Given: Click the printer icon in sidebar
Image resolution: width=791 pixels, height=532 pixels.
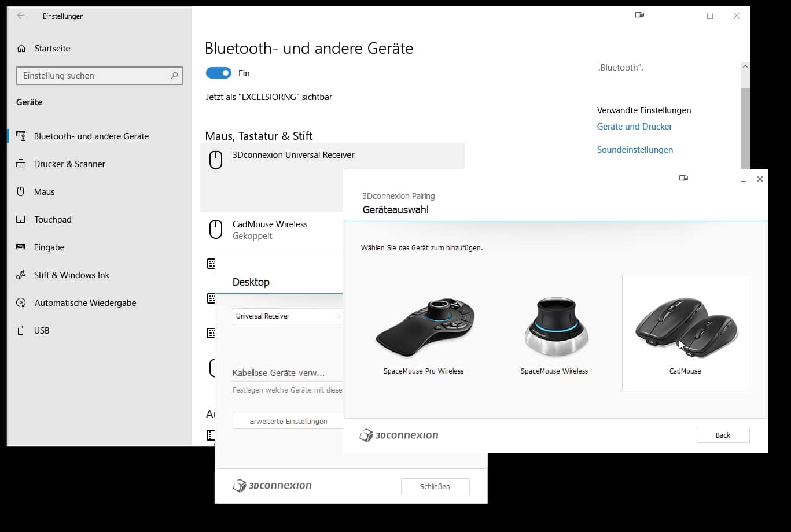Looking at the screenshot, I should 21,164.
